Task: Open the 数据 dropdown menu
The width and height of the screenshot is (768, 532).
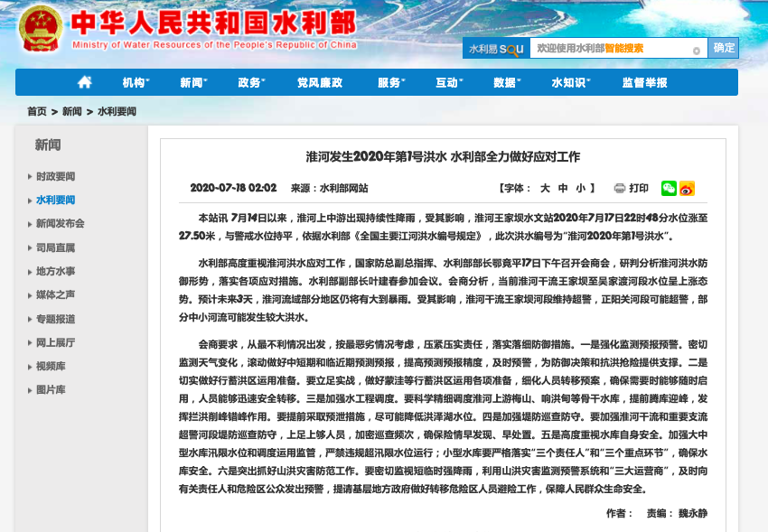Action: (x=507, y=83)
